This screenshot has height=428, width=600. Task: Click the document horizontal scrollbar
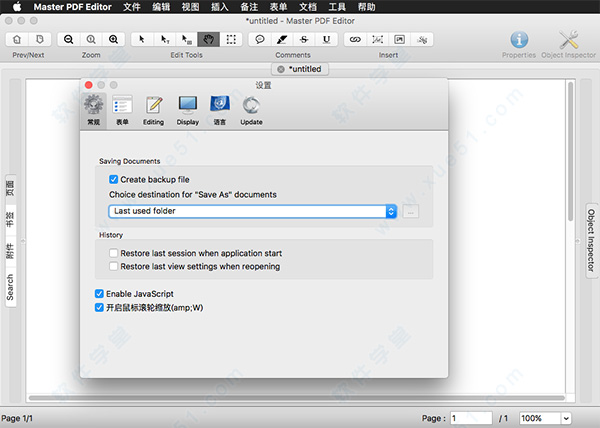(297, 398)
